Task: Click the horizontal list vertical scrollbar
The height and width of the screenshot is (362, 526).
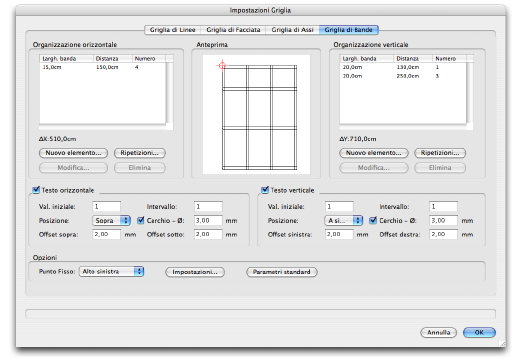Action: point(169,93)
